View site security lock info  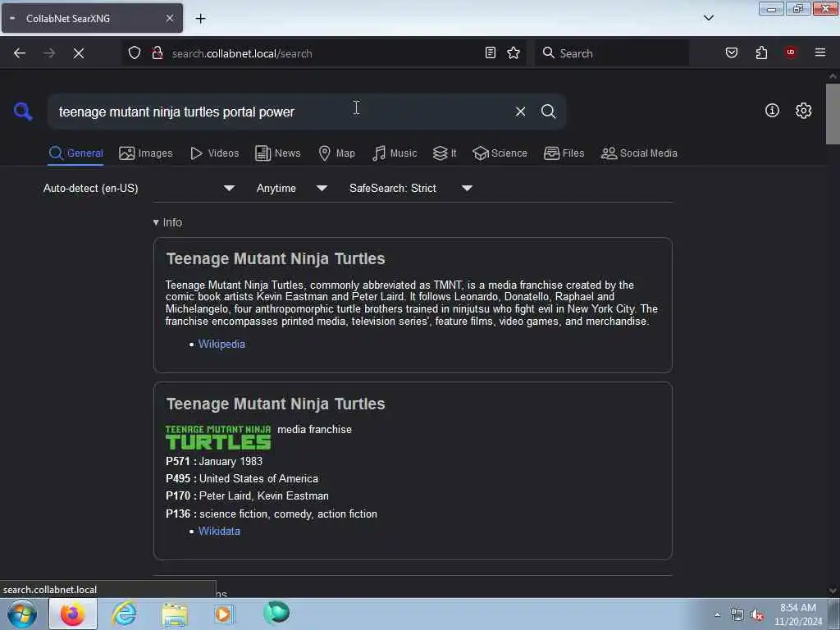[x=157, y=52]
